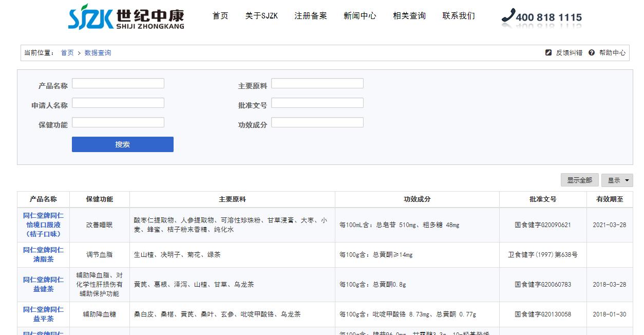
Task: Click the question mark icon beside 帮助中心
Action: (591, 52)
